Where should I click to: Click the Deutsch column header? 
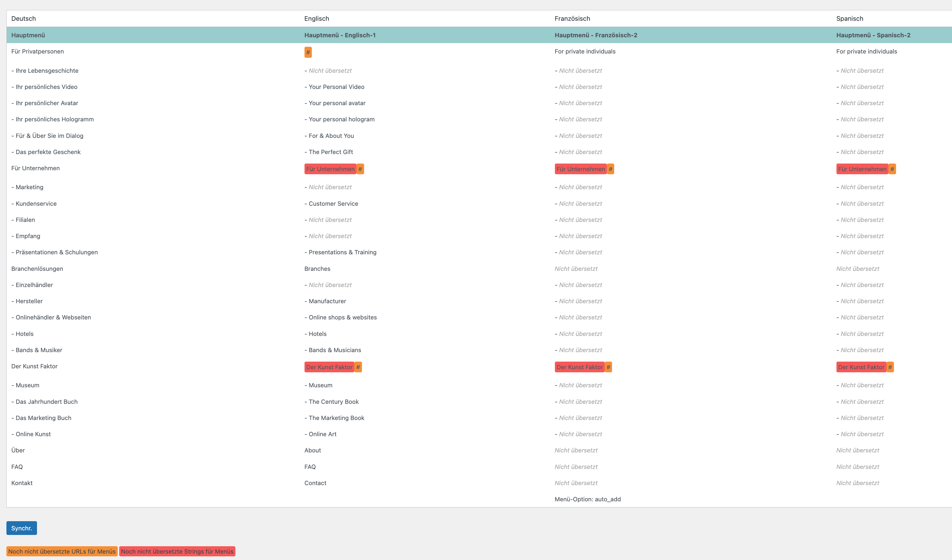tap(24, 19)
